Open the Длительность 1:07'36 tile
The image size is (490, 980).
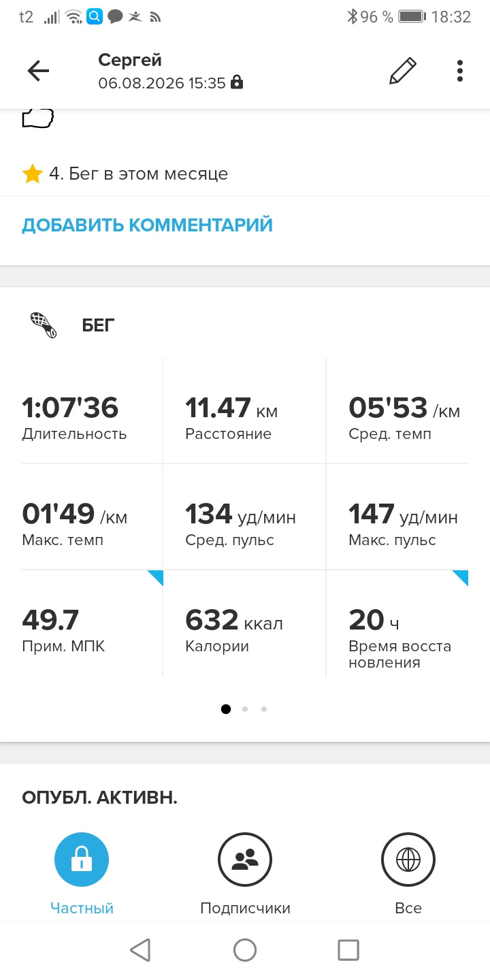point(92,411)
